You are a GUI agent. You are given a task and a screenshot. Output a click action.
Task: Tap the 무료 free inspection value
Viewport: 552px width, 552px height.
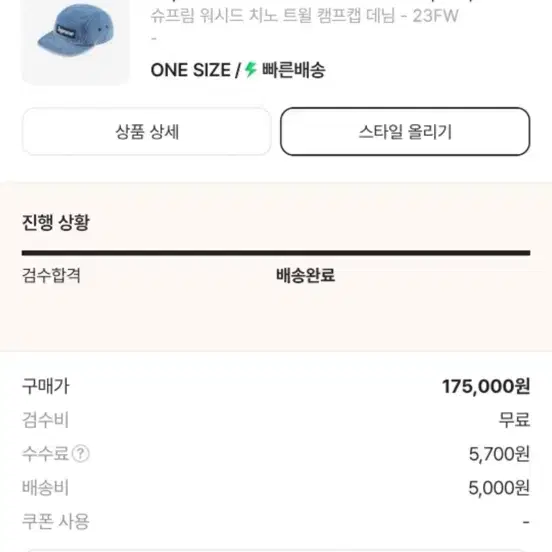[x=514, y=420]
